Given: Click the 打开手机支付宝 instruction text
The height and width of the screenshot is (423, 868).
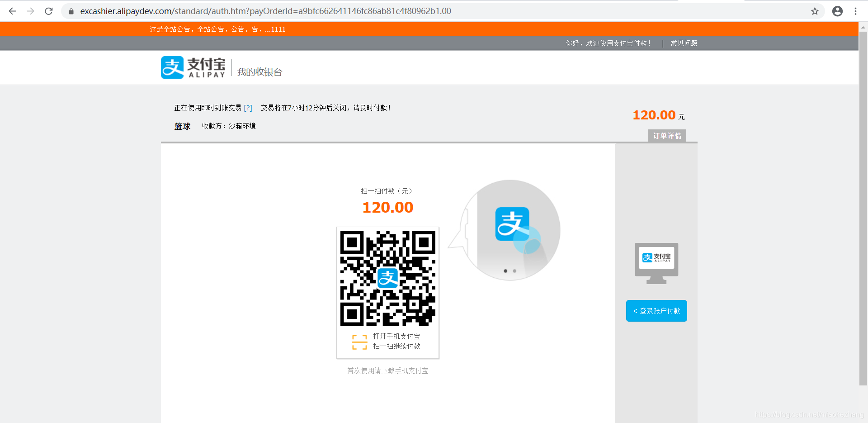Looking at the screenshot, I should pos(396,336).
